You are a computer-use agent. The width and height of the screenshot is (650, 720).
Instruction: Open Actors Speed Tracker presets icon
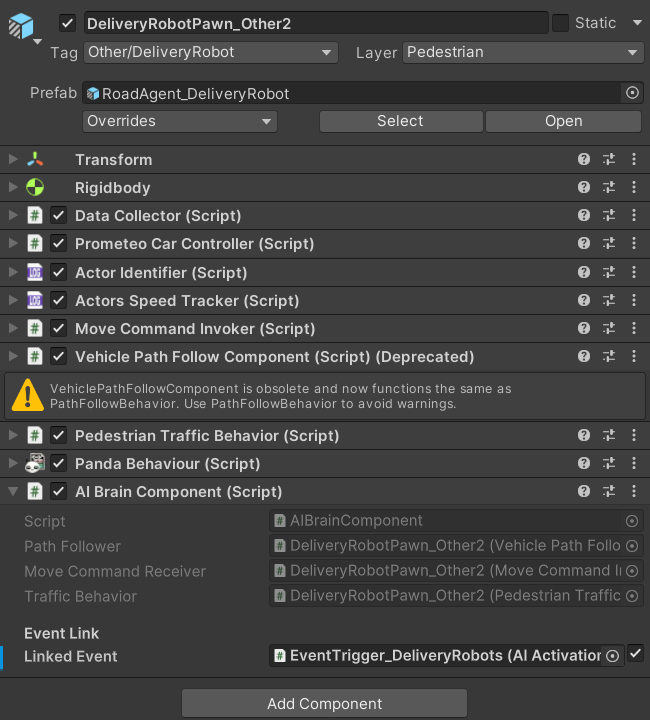[x=609, y=300]
